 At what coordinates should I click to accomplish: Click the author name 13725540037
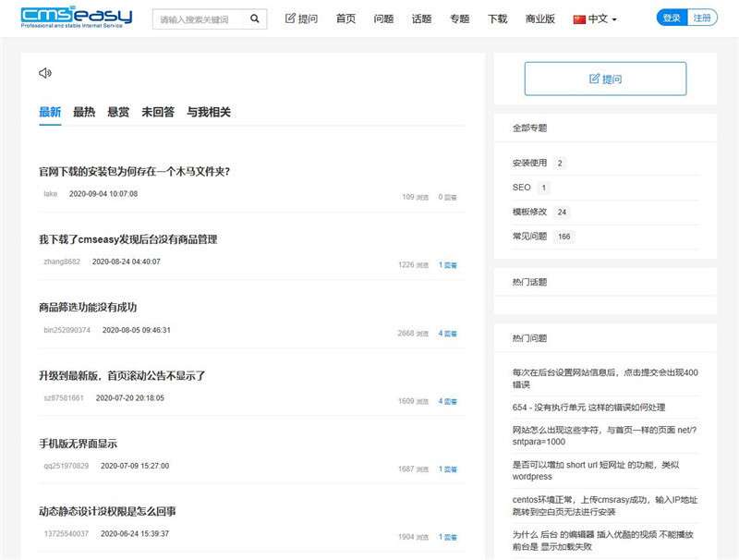(66, 533)
